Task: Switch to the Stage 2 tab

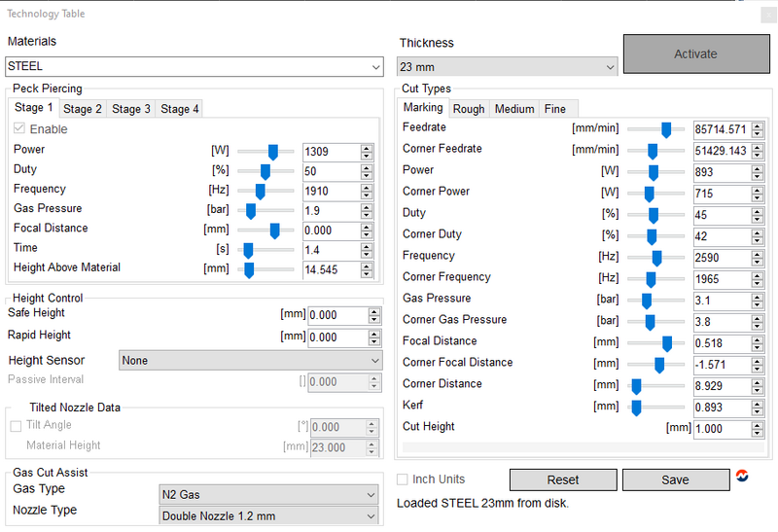Action: click(83, 109)
